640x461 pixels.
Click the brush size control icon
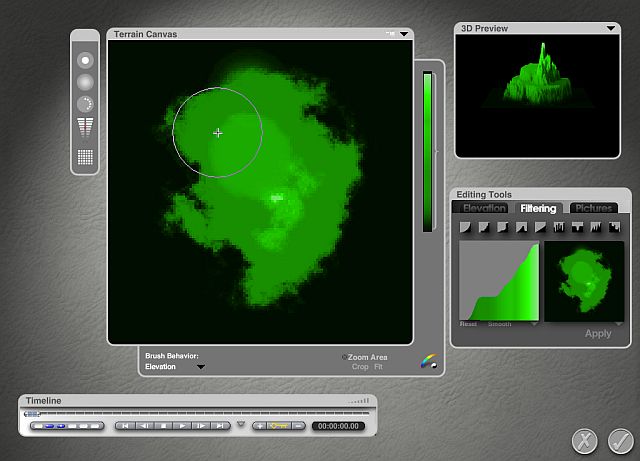tap(85, 59)
